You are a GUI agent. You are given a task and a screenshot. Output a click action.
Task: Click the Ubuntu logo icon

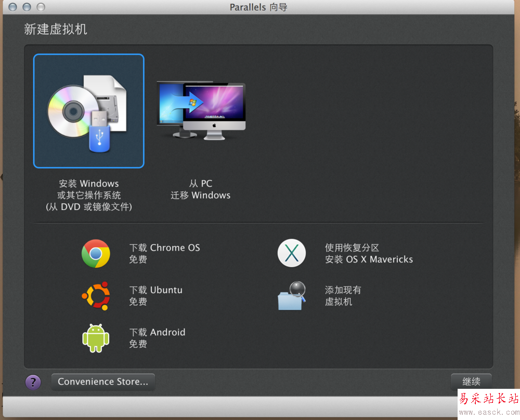(x=96, y=296)
